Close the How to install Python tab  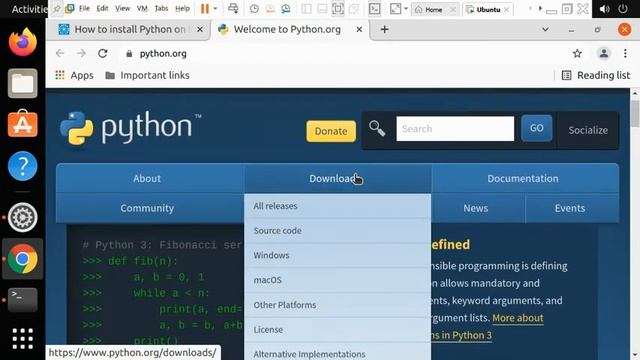click(200, 29)
